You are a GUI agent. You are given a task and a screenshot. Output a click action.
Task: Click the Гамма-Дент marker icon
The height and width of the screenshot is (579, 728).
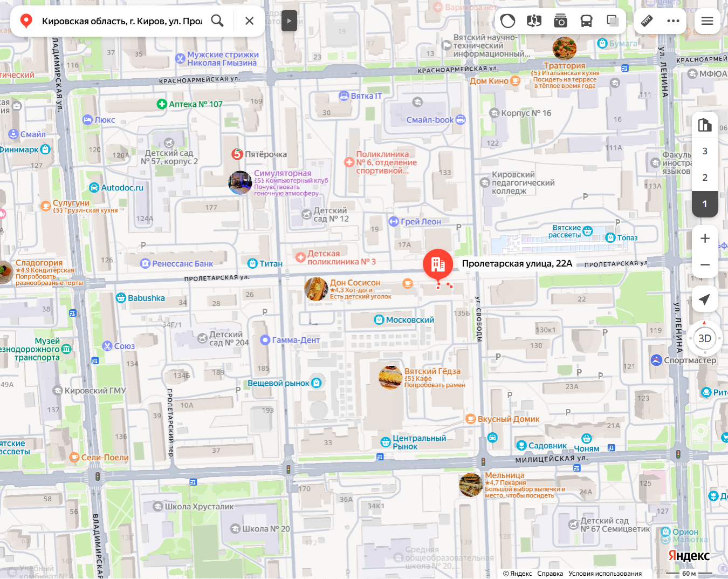tap(265, 340)
